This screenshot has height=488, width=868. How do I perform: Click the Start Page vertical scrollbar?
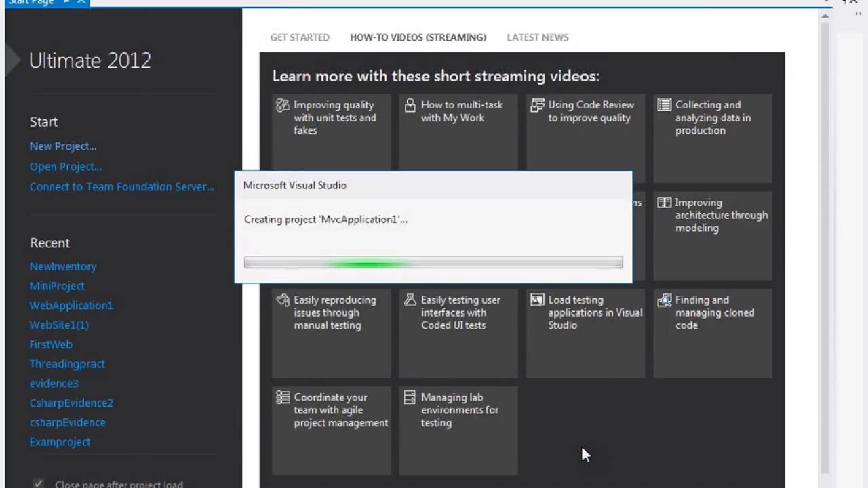825,247
